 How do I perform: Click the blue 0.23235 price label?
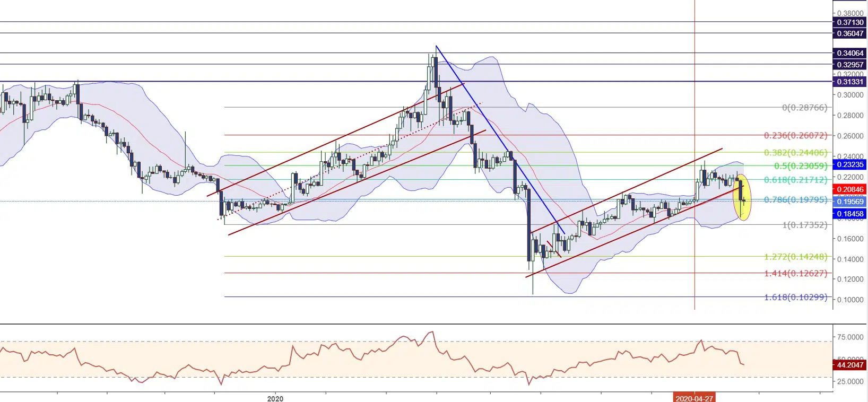pyautogui.click(x=850, y=164)
